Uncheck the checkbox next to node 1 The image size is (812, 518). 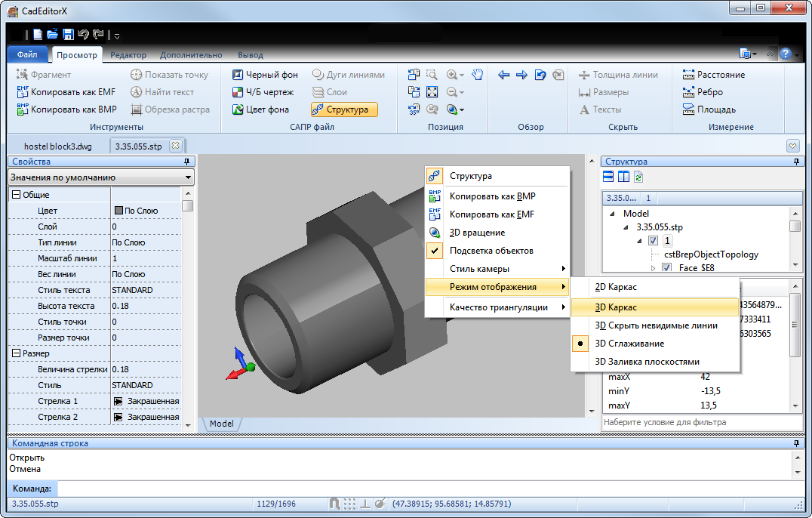click(x=654, y=241)
